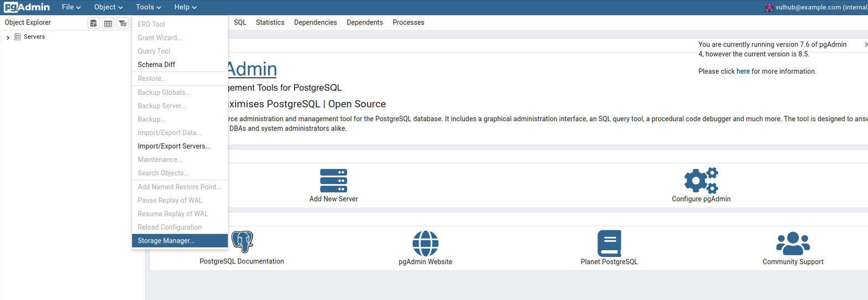Image resolution: width=868 pixels, height=300 pixels.
Task: Click Maintenance... menu entry
Action: (180, 159)
